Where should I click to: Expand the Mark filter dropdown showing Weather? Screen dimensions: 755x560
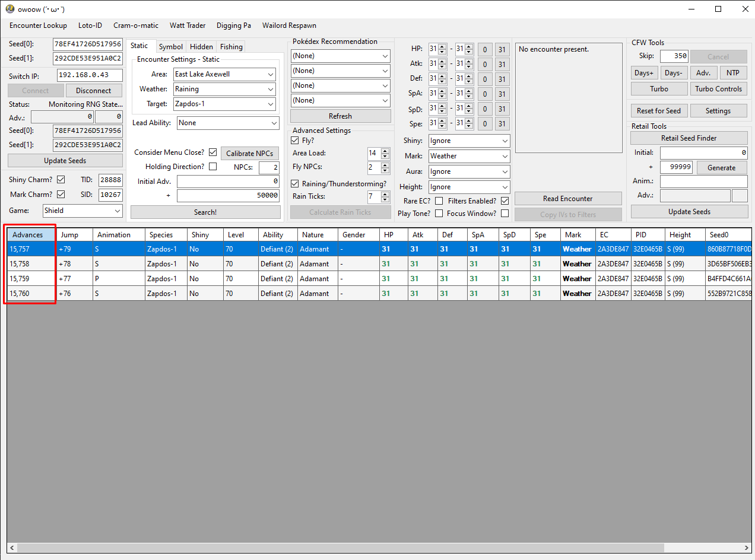469,156
